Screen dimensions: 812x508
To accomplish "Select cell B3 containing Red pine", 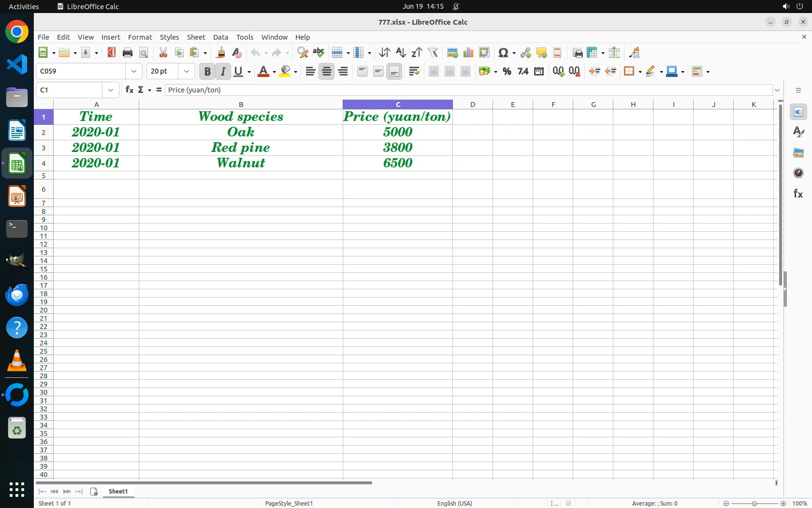I will pos(241,148).
